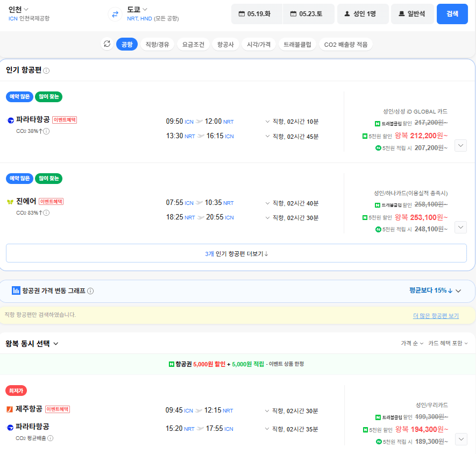Click the 3개 인기 항공편 더보기 bar

[x=238, y=252]
